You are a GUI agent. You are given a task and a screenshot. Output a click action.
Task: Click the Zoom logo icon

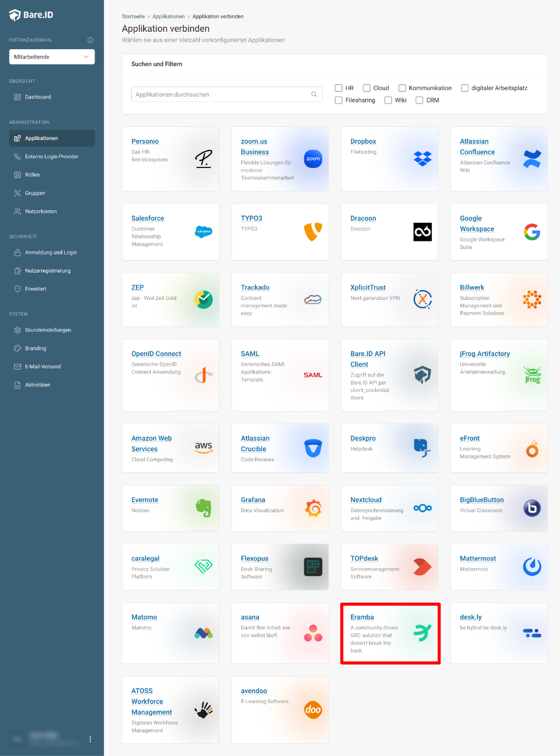[x=313, y=159]
